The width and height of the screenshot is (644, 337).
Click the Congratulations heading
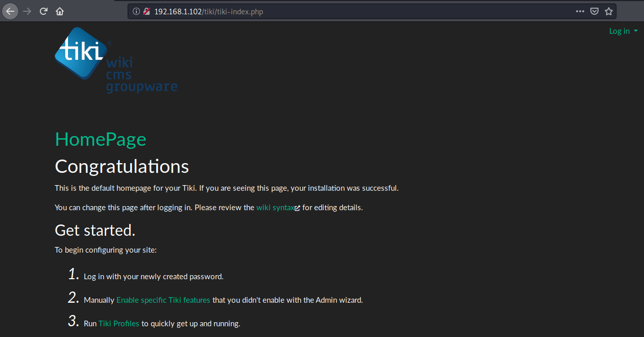[122, 166]
